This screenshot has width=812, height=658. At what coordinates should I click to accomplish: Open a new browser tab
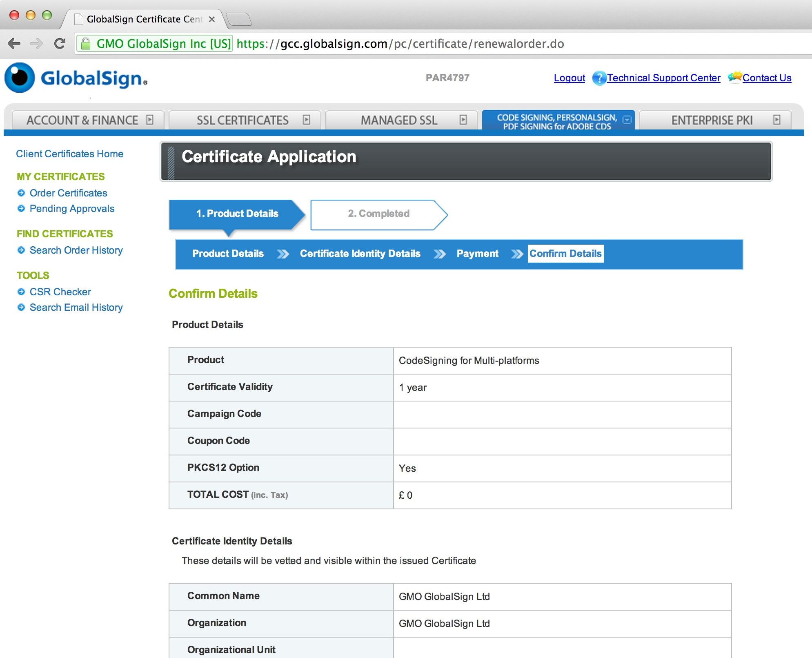pos(238,19)
